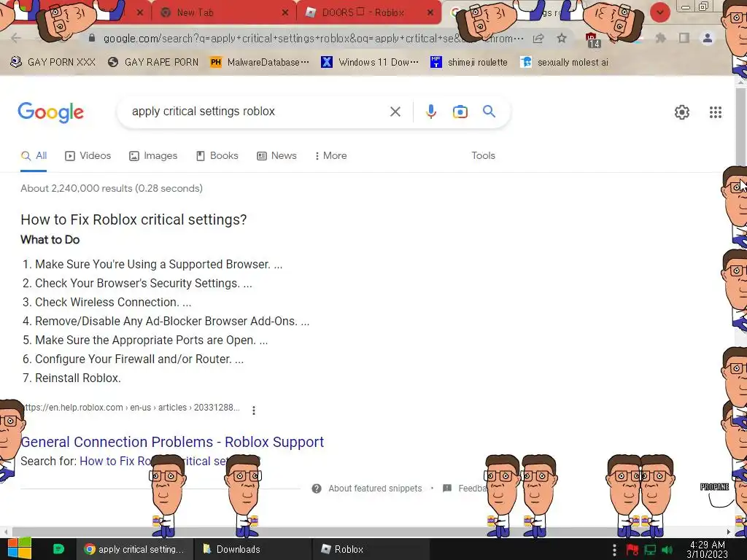Click the share page icon in address bar
The width and height of the screenshot is (747, 560).
coord(538,38)
